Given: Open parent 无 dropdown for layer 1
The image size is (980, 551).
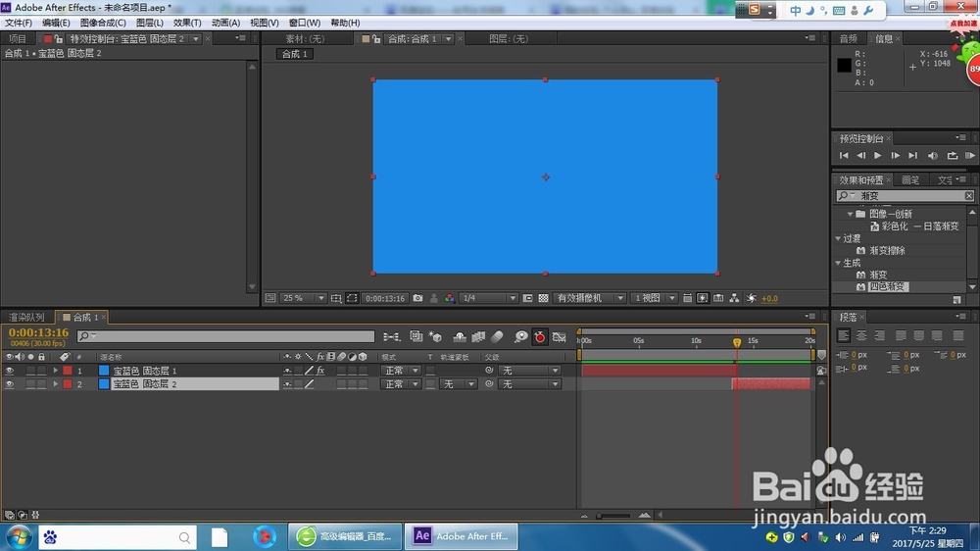Looking at the screenshot, I should [x=529, y=371].
